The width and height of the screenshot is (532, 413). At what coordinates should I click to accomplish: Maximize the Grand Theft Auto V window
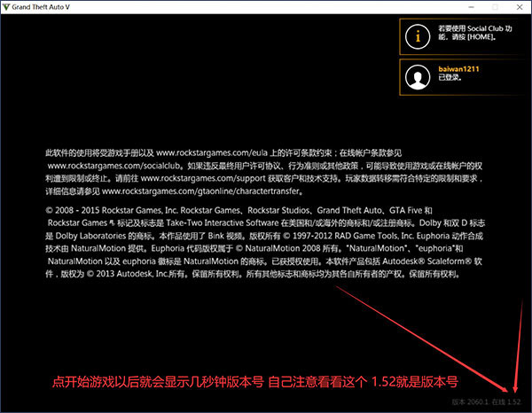tap(495, 7)
